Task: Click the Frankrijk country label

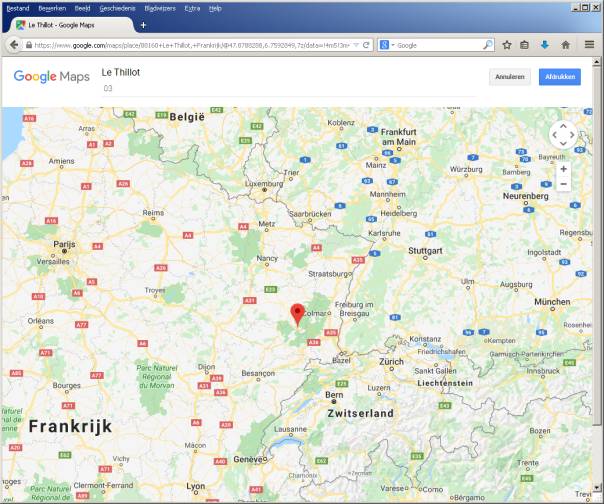Action: coord(70,427)
